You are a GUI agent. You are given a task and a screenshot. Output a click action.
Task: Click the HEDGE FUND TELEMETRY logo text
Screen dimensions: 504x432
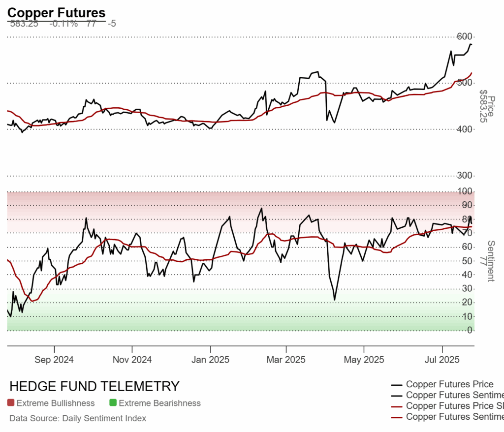coord(94,386)
